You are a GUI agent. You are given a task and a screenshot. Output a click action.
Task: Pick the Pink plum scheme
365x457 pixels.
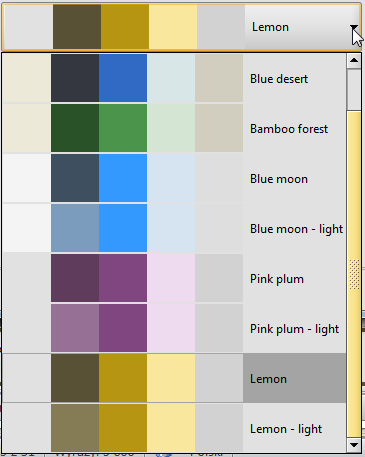174,278
